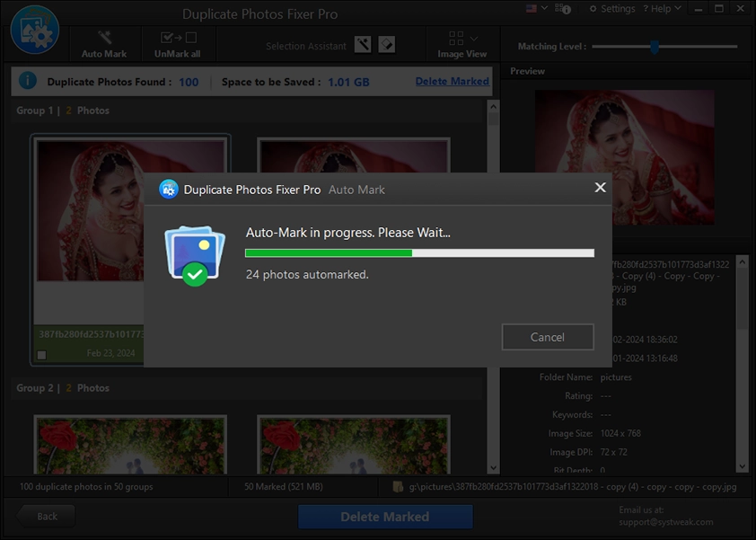The width and height of the screenshot is (756, 540).
Task: Click the details panel scrollbar down arrow
Action: click(742, 466)
